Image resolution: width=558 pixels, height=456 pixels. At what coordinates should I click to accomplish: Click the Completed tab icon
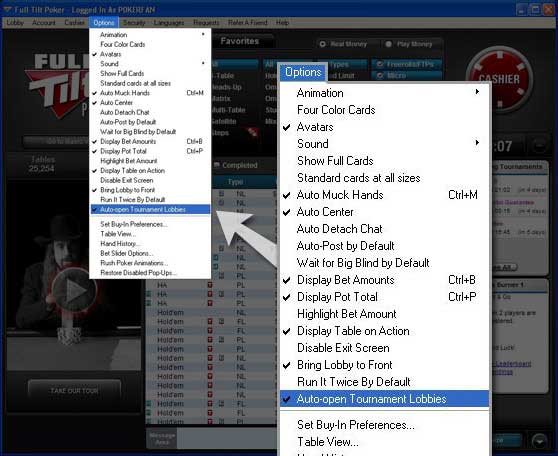coord(216,165)
